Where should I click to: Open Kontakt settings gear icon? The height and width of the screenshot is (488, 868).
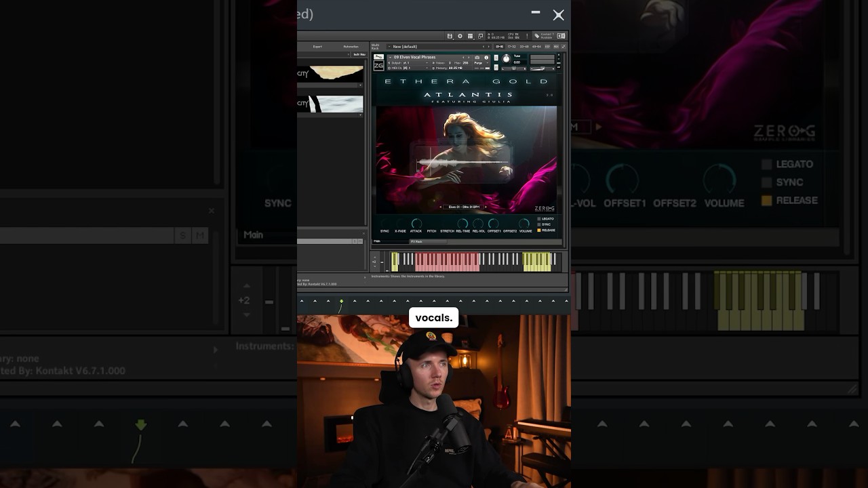(460, 36)
